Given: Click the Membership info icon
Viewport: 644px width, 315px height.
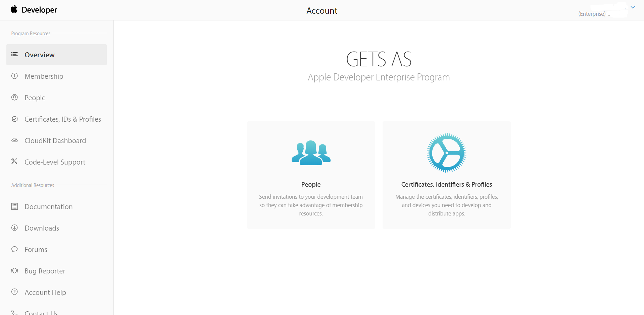Looking at the screenshot, I should point(14,76).
